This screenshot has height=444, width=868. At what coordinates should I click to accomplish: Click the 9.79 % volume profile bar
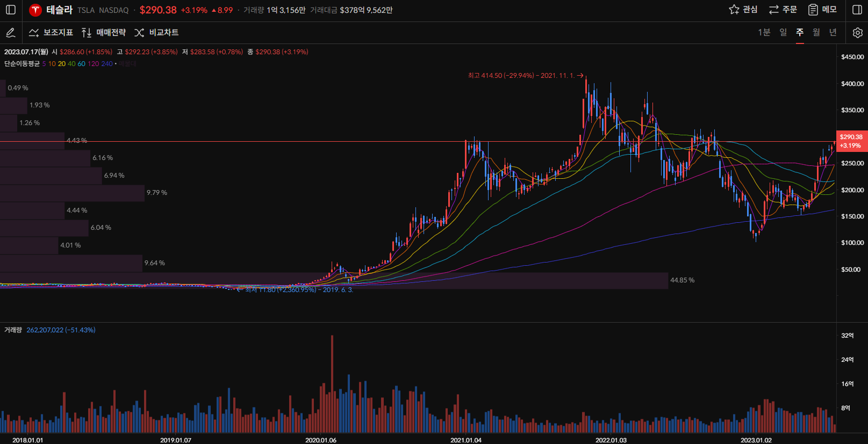coord(72,193)
